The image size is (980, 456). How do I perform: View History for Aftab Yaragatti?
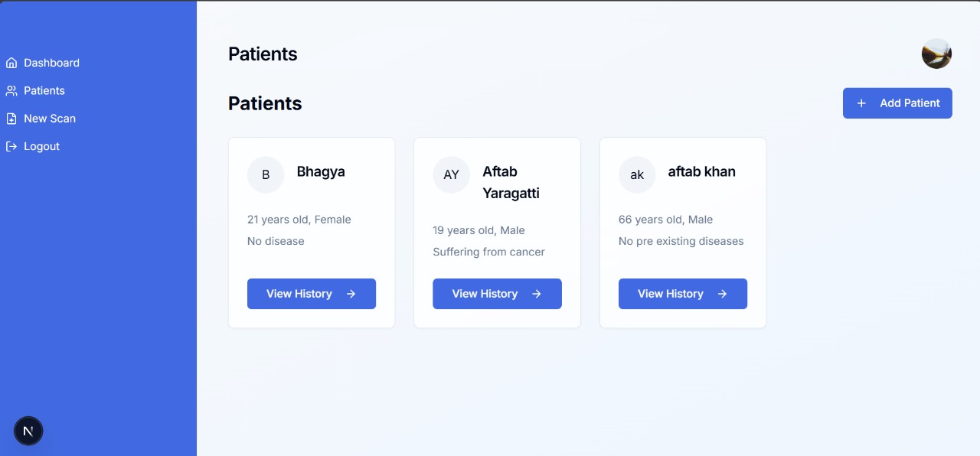[x=485, y=294]
